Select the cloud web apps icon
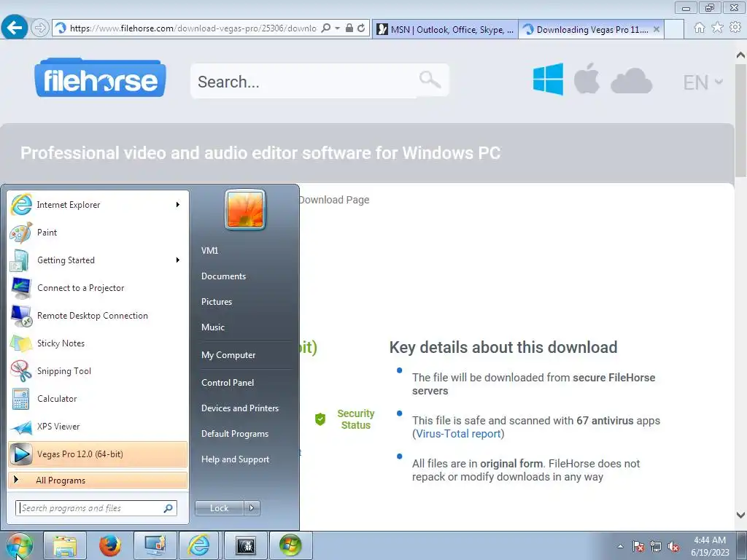This screenshot has height=560, width=747. [x=631, y=80]
